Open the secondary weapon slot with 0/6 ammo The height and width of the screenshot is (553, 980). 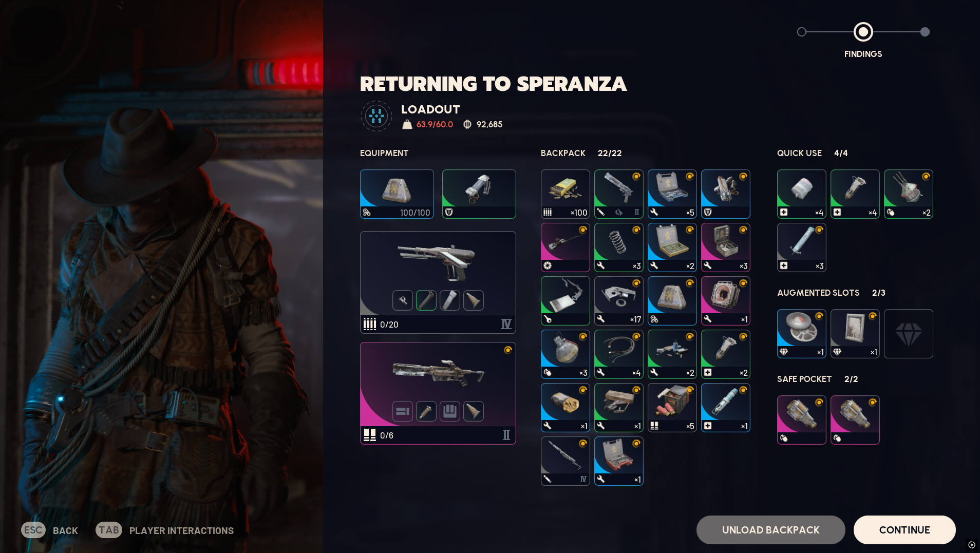(x=438, y=393)
